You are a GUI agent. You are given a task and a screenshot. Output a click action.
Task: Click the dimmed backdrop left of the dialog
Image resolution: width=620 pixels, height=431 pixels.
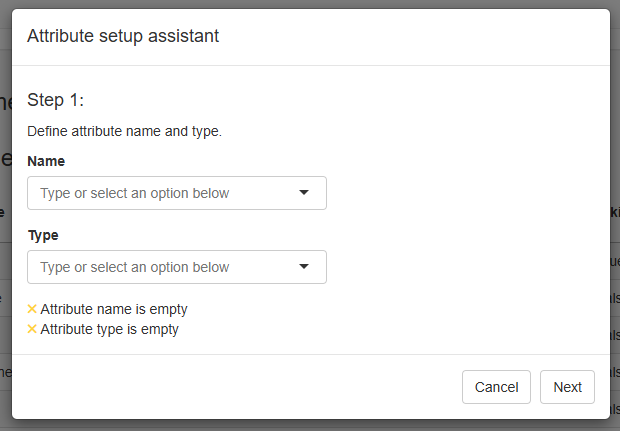5,250
